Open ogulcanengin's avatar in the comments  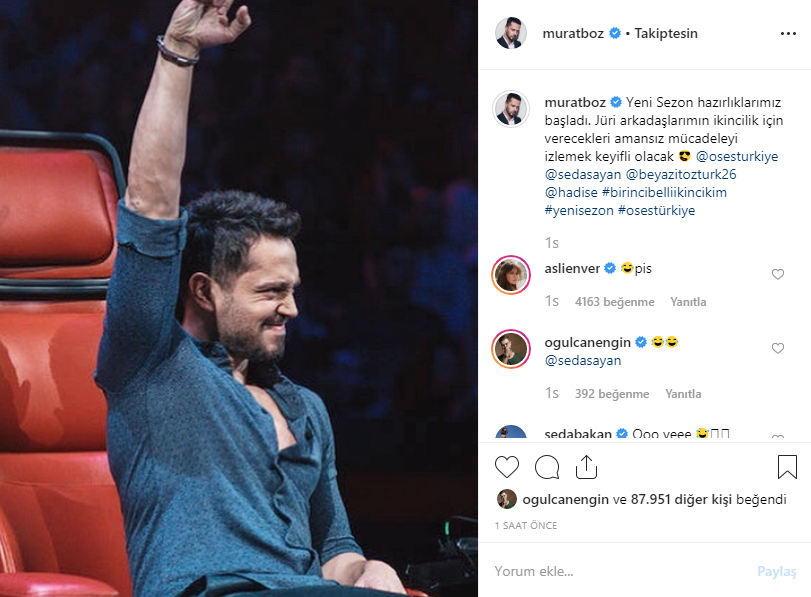point(511,349)
